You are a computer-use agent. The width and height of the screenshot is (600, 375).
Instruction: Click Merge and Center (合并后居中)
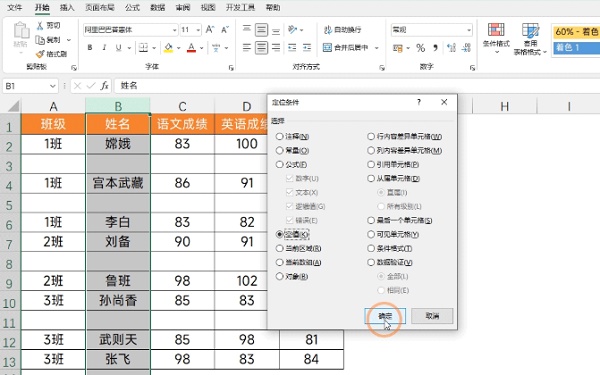pos(346,47)
